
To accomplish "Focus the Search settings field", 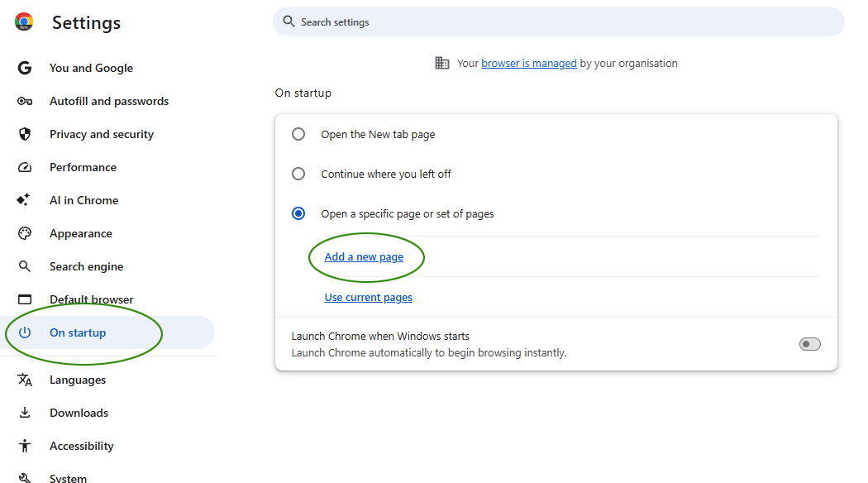I will click(x=559, y=22).
